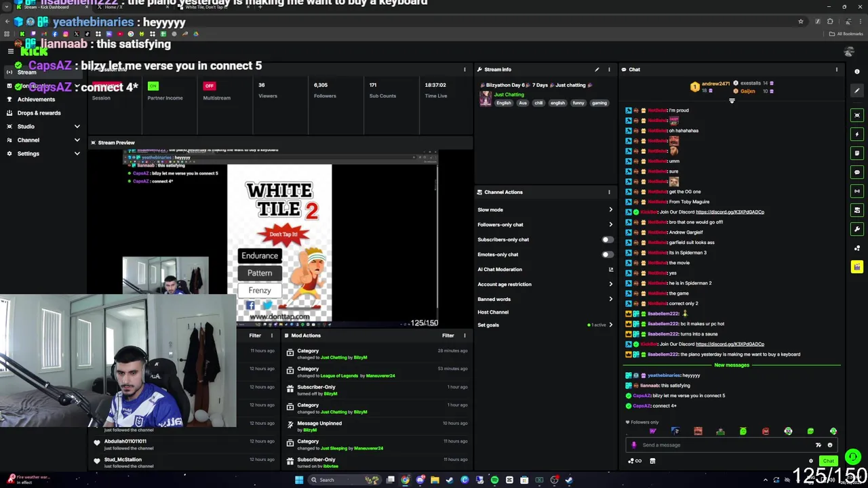Click the translate icon in chat input
This screenshot has width=868, height=488.
[818, 445]
